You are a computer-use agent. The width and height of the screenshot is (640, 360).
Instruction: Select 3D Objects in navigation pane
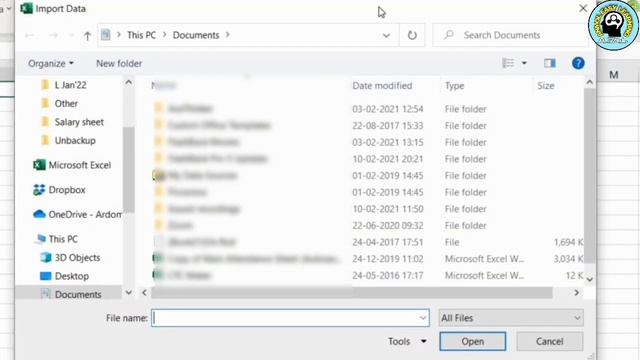point(77,258)
